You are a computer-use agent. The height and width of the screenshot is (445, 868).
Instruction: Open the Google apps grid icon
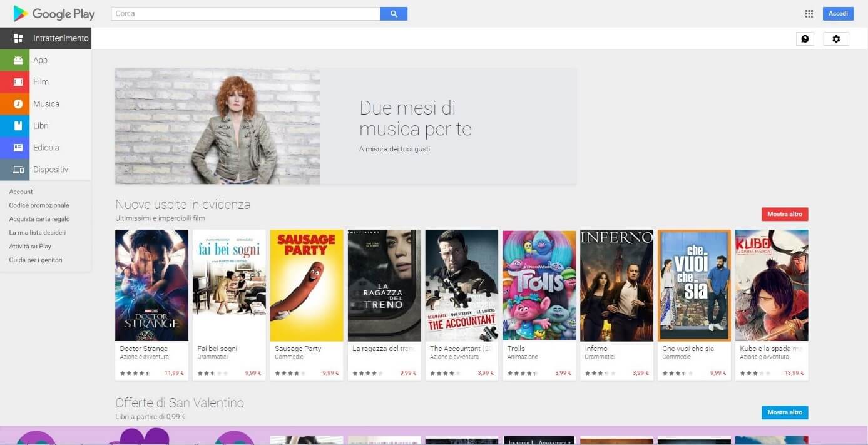click(809, 14)
